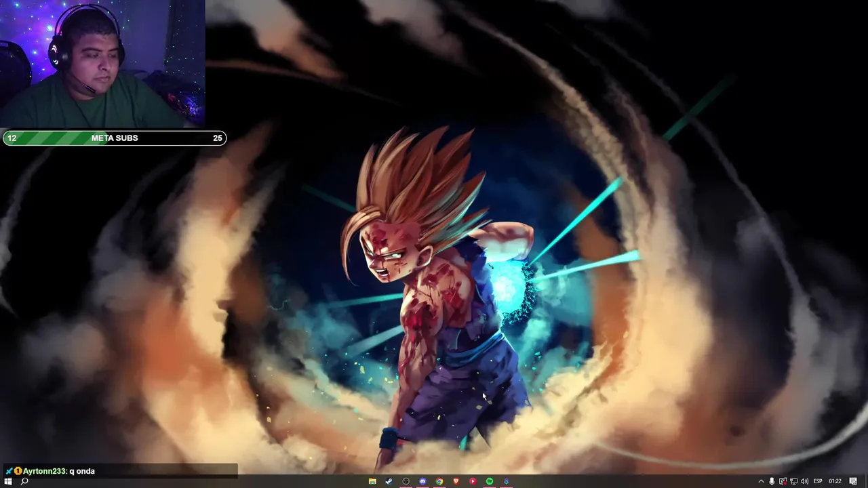Open the blue diamond app in taskbar

[506, 481]
